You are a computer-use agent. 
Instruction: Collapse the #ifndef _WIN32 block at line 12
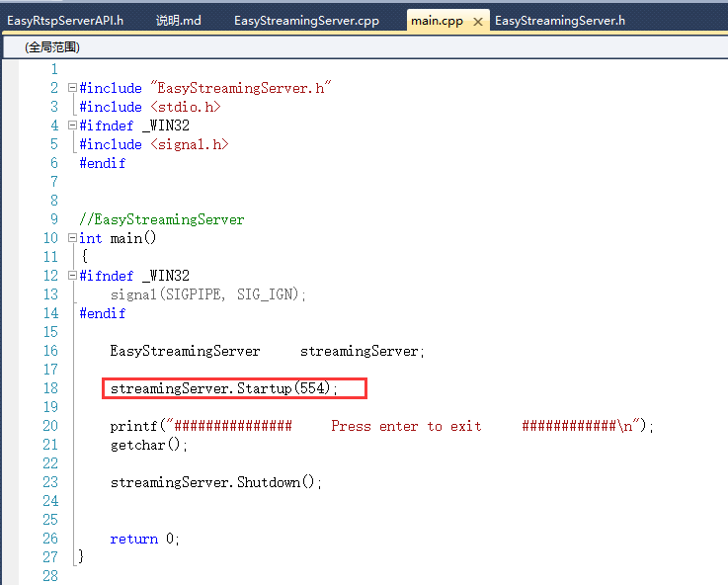72,276
